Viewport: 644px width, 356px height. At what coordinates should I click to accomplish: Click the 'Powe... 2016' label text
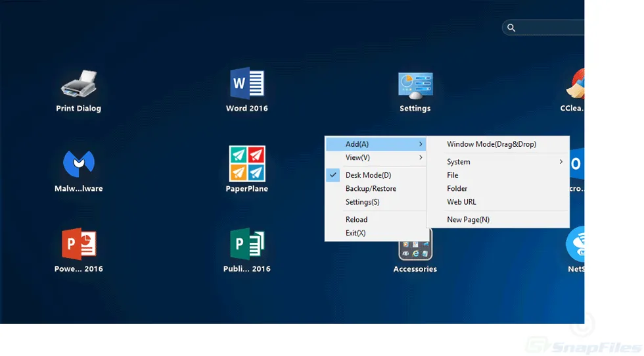tap(78, 269)
